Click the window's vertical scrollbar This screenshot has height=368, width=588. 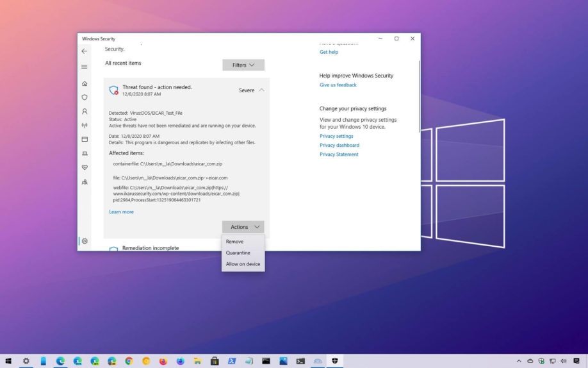[420, 97]
